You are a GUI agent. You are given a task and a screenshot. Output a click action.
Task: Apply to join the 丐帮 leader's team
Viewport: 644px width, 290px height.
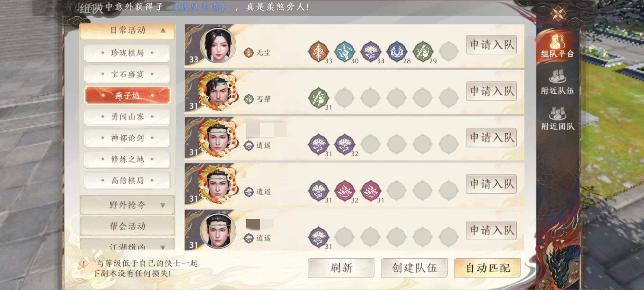pos(491,91)
